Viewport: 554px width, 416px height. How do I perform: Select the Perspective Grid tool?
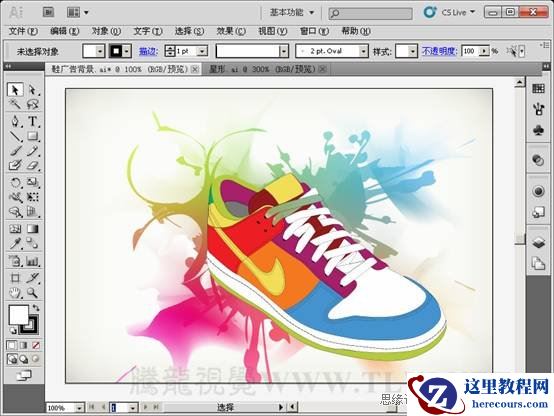[x=33, y=212]
